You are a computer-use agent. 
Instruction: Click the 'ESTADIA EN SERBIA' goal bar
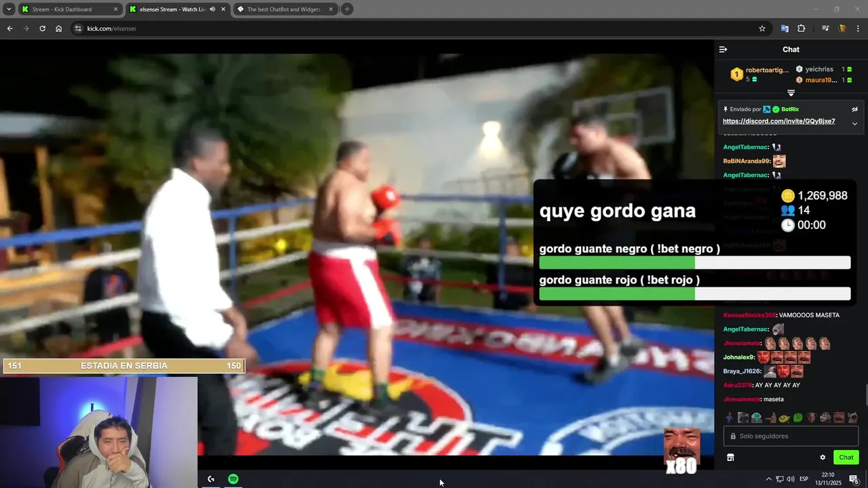pyautogui.click(x=123, y=366)
